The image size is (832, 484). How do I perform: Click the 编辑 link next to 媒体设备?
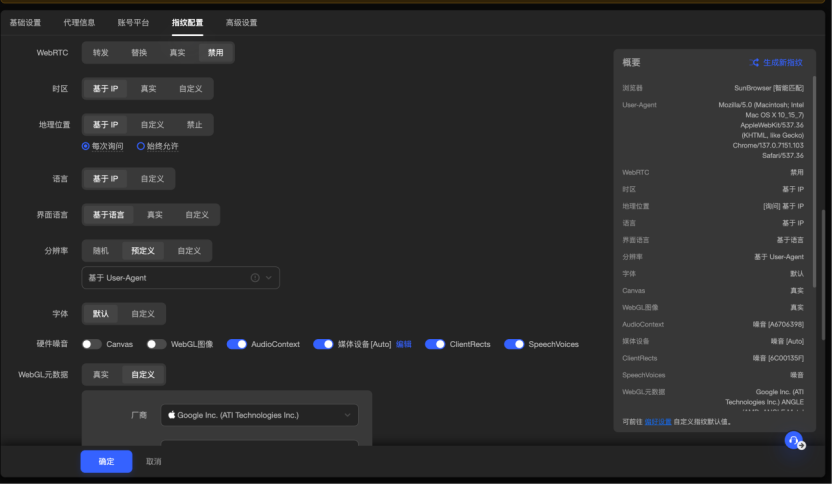coord(404,344)
